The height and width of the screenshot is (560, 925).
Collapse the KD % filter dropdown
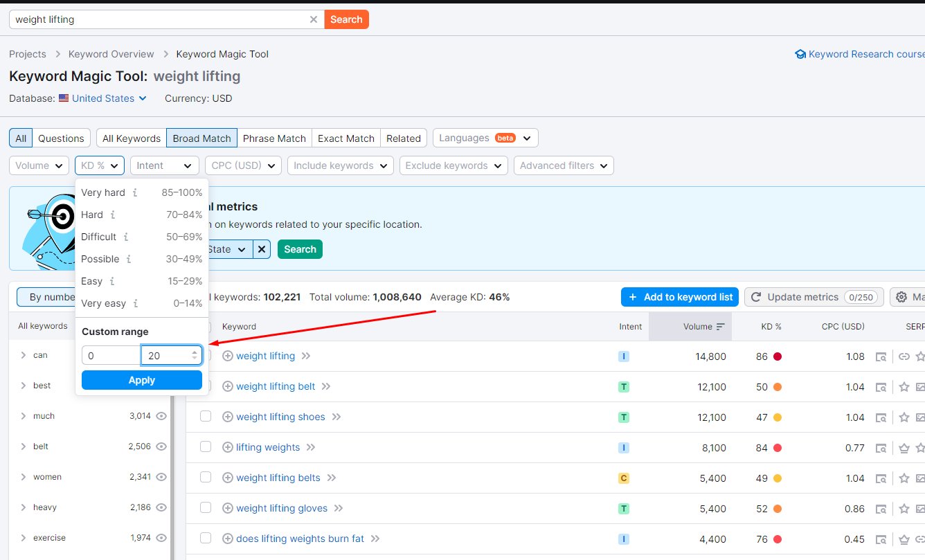click(x=100, y=165)
